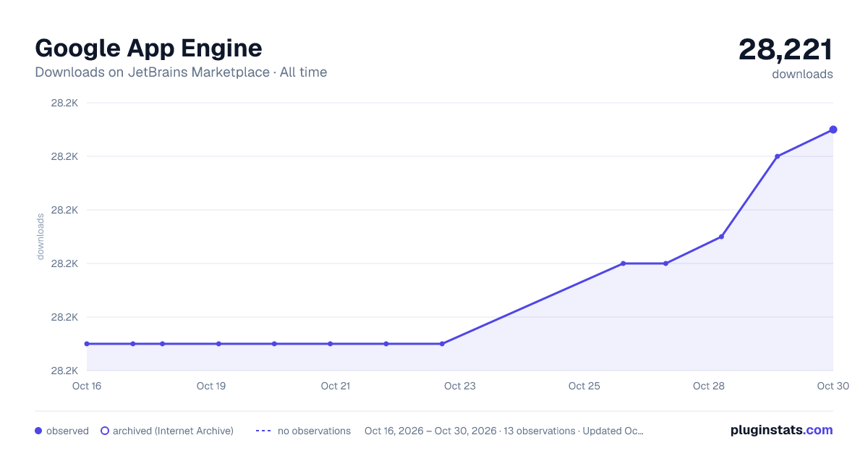Select the data point at the rise start near Oct 23
This screenshot has height=456, width=868.
442,344
